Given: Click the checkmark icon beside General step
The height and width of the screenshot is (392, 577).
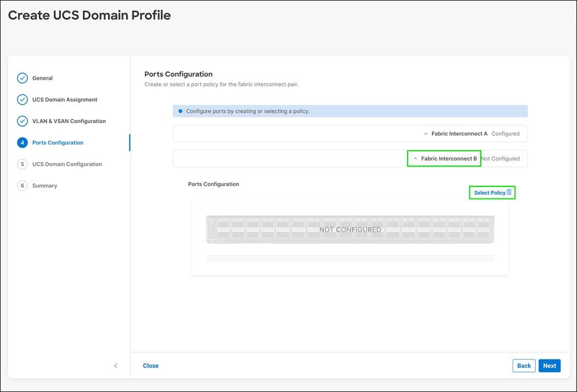Looking at the screenshot, I should click(23, 78).
